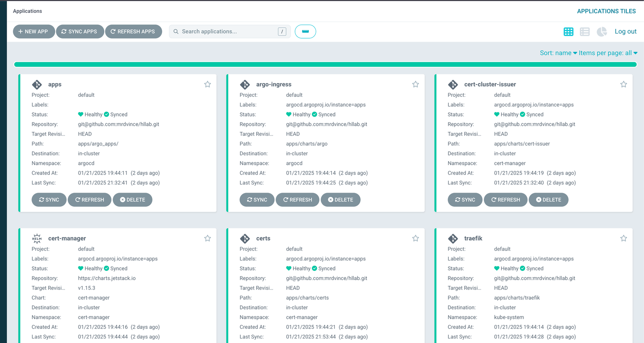The width and height of the screenshot is (644, 343).
Task: Toggle the filter ruler button beside search
Action: pos(305,31)
